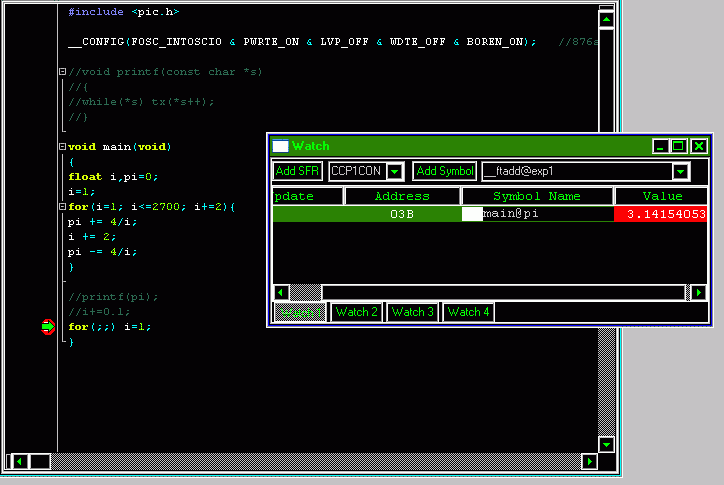The width and height of the screenshot is (724, 485).
Task: Click the Value column header
Action: pyautogui.click(x=662, y=196)
